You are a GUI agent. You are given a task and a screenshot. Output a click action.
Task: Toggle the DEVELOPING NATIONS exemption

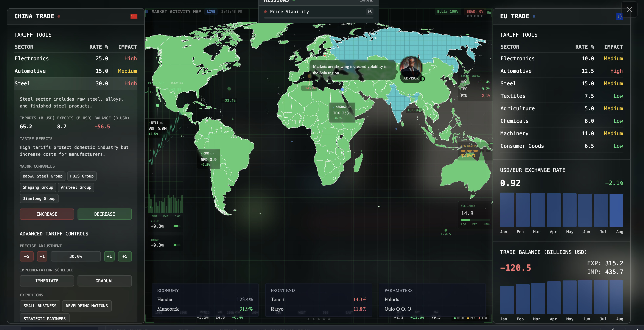(x=87, y=306)
